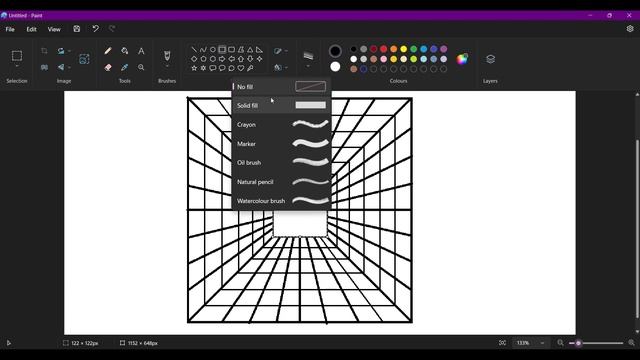Image resolution: width=640 pixels, height=360 pixels.
Task: Choose Oil brush fill option
Action: coord(281,162)
